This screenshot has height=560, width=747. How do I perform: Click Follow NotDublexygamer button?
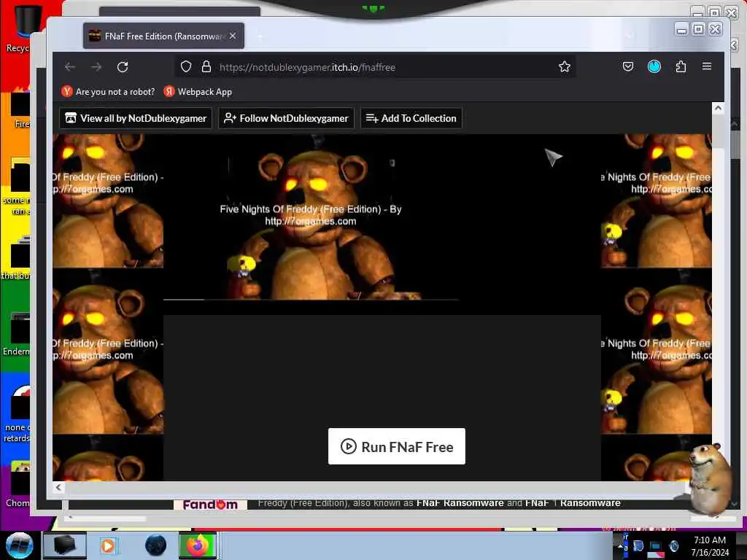point(286,118)
